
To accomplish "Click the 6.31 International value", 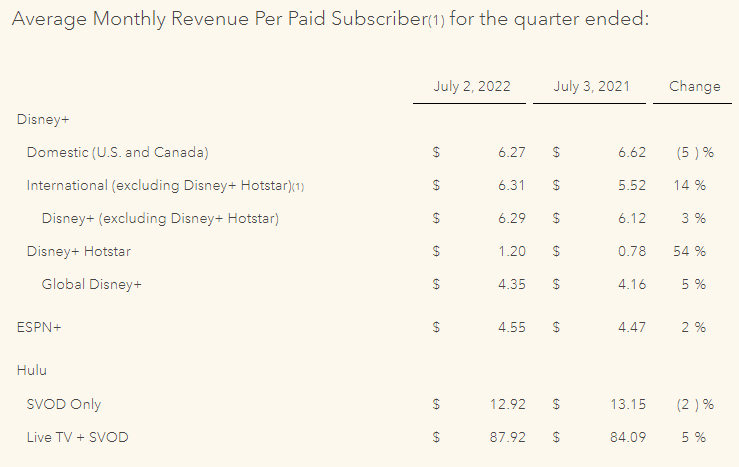I will (x=512, y=185).
